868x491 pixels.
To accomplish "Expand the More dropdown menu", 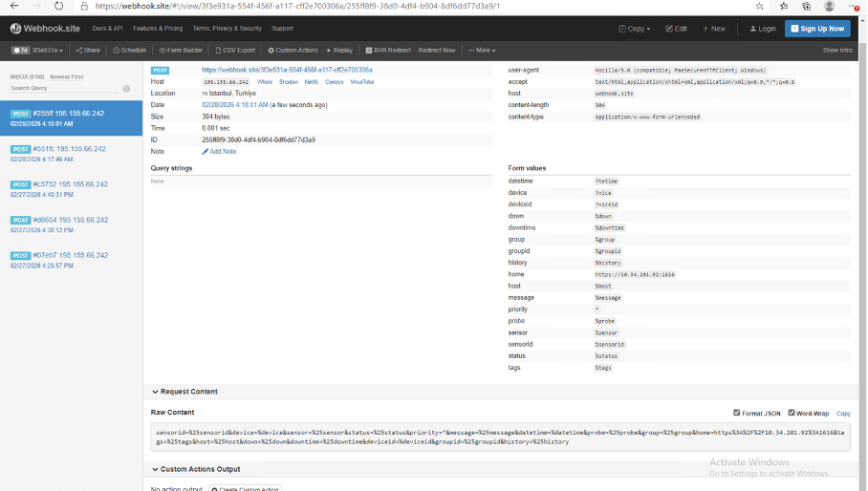I will pos(482,50).
